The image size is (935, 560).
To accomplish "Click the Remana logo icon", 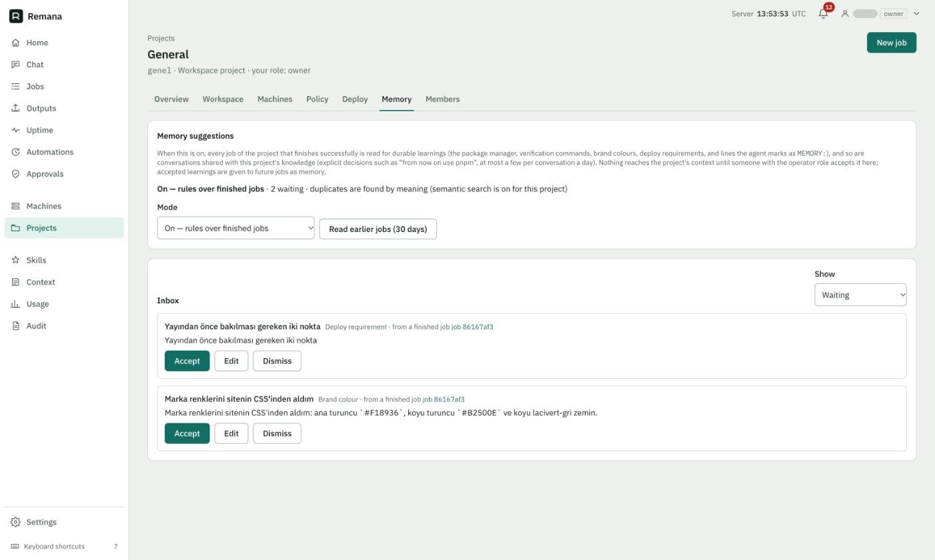I will pyautogui.click(x=16, y=16).
